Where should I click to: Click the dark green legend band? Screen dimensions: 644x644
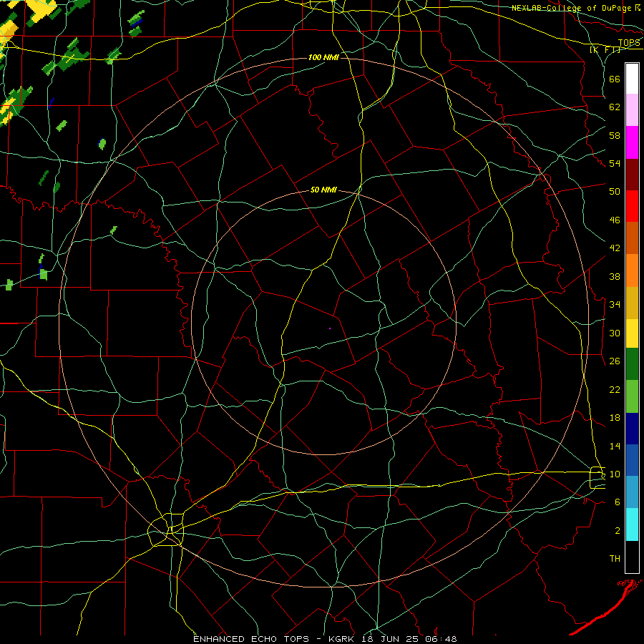pos(632,364)
